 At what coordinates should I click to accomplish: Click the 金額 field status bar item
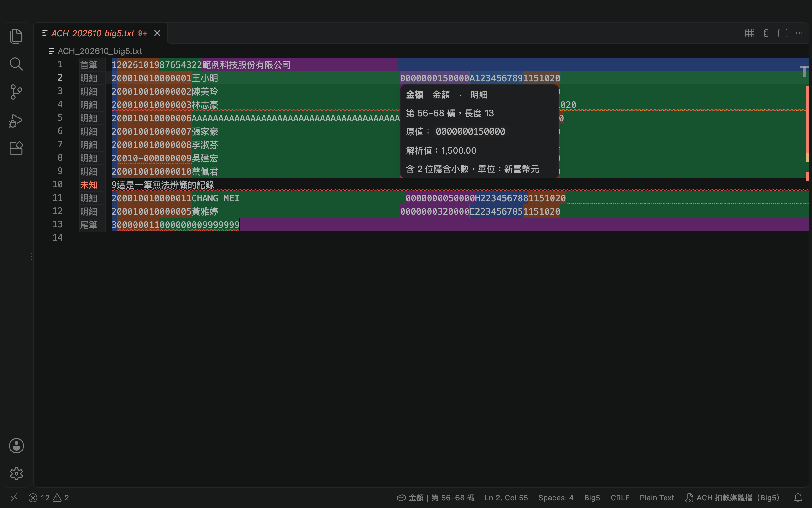pos(435,498)
